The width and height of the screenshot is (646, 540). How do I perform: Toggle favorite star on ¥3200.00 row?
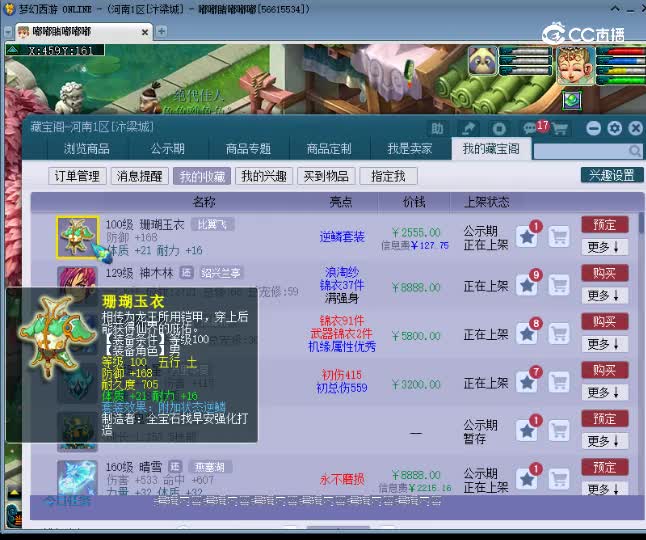tap(527, 383)
